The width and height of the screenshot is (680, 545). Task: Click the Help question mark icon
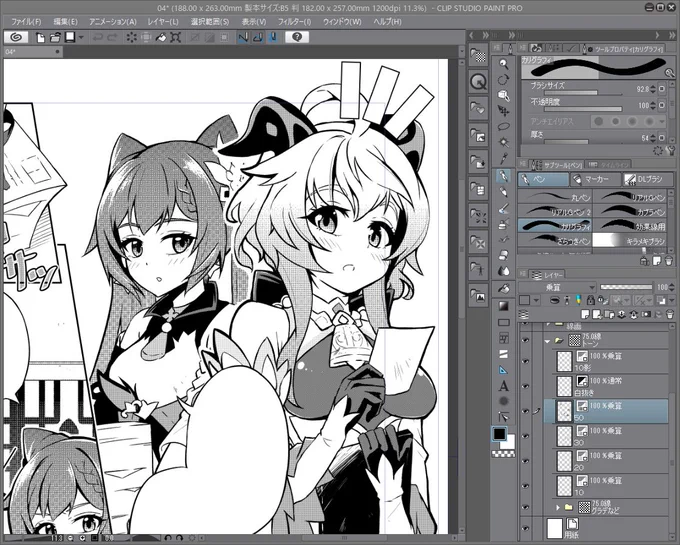(297, 37)
